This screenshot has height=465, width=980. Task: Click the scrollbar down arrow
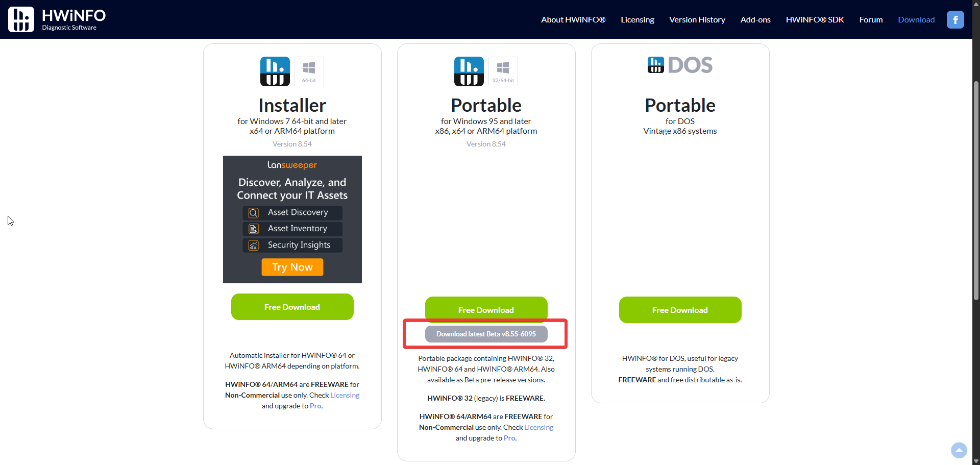tap(976, 461)
